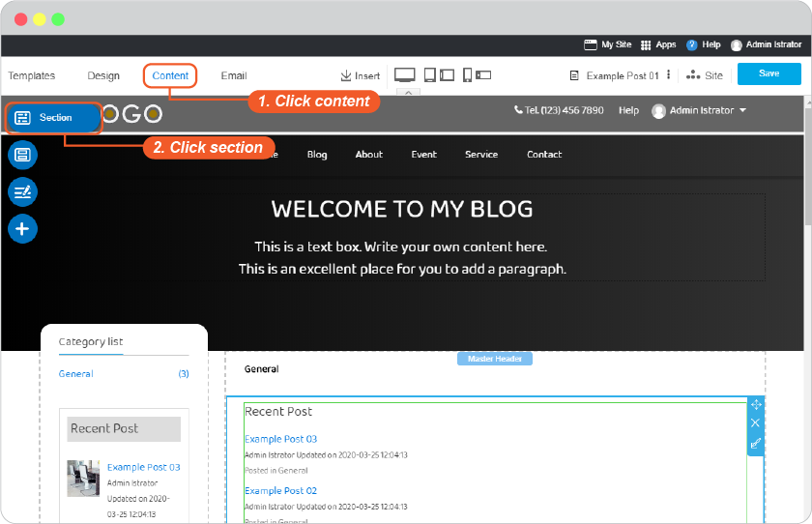This screenshot has width=812, height=524.
Task: Click the move handle on Recent Post widget
Action: pos(756,405)
